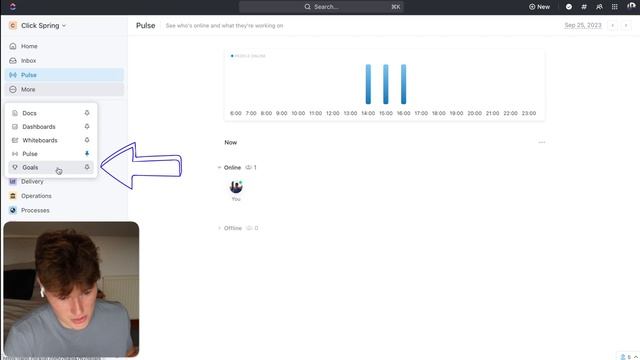Click the Delivery space icon
This screenshot has height=360, width=640.
click(13, 182)
